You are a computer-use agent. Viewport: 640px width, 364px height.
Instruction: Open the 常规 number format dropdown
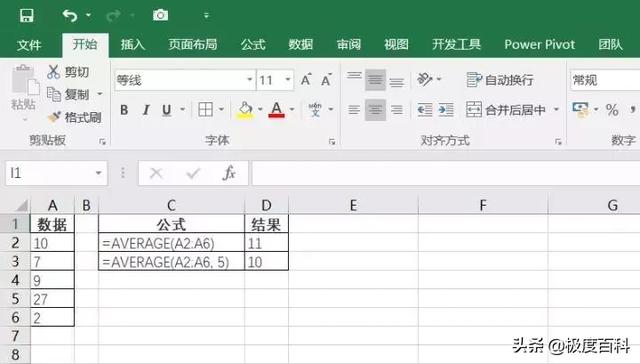click(605, 80)
